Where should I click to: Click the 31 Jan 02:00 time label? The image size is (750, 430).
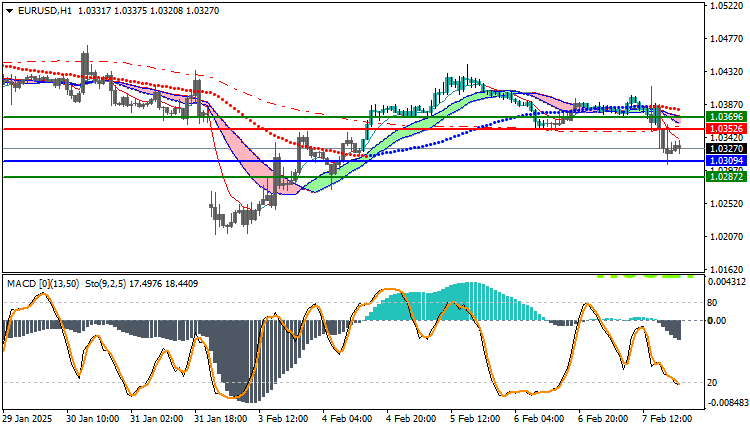pyautogui.click(x=156, y=419)
